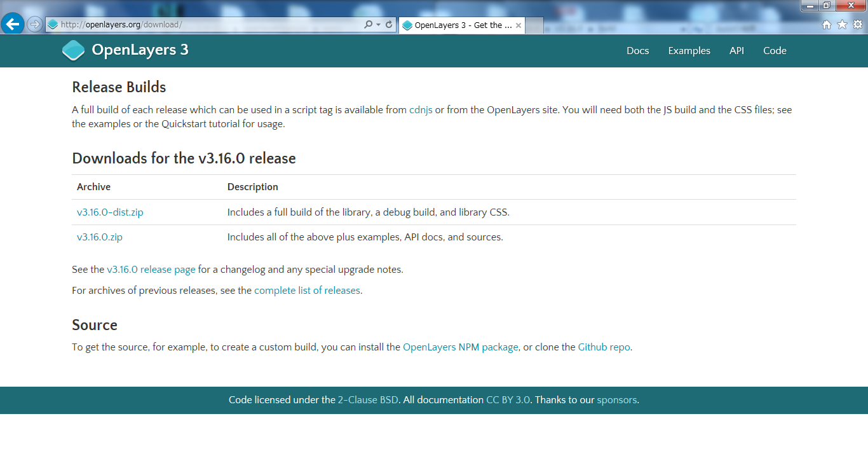The image size is (868, 463).
Task: Open the Docs navigation item
Action: tap(637, 51)
